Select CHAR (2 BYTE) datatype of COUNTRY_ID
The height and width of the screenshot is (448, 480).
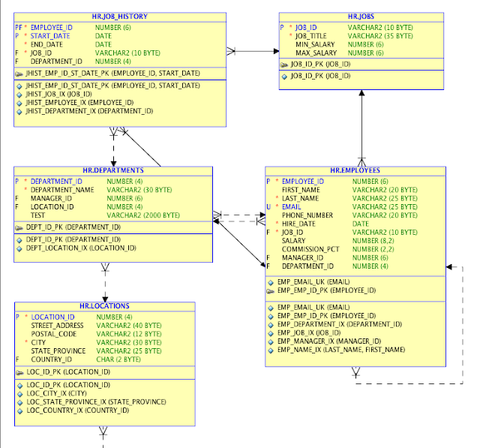pos(118,359)
